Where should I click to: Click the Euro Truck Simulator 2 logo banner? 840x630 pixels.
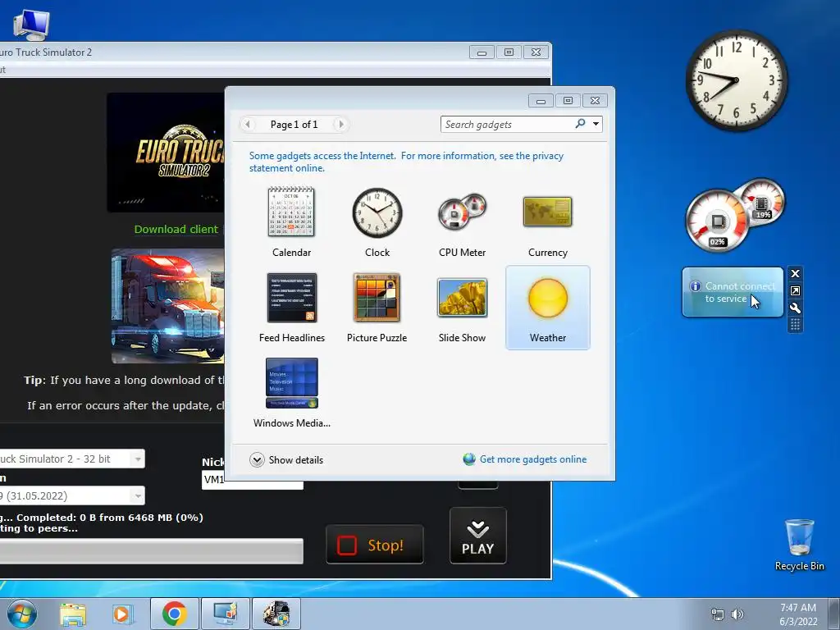point(166,152)
